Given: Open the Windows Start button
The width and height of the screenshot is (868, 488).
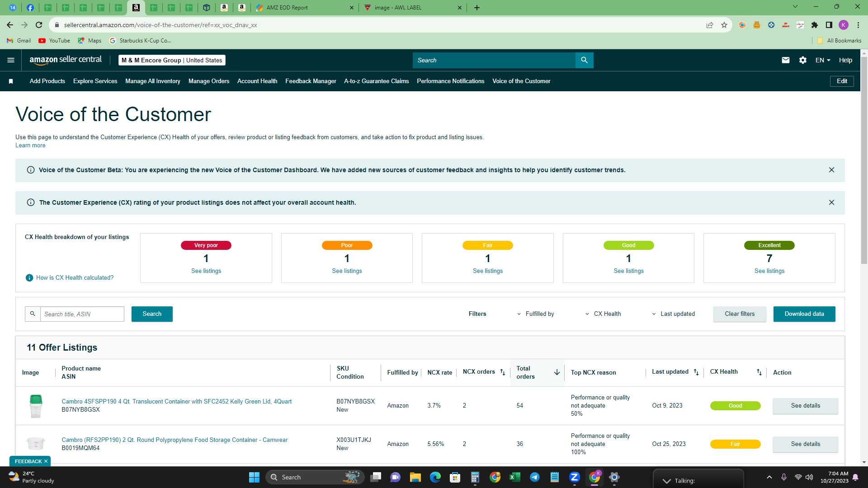Looking at the screenshot, I should click(254, 477).
